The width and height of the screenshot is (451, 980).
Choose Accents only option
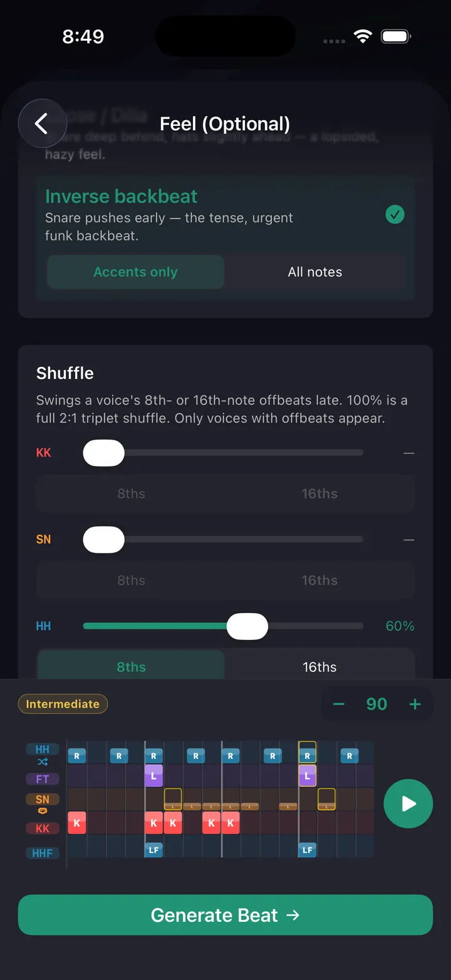click(136, 272)
